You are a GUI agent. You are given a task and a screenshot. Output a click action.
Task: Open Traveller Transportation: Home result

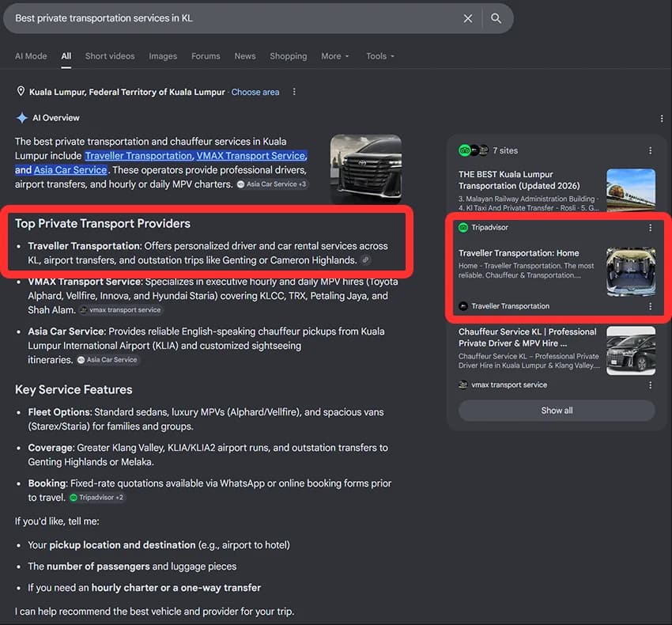(519, 253)
